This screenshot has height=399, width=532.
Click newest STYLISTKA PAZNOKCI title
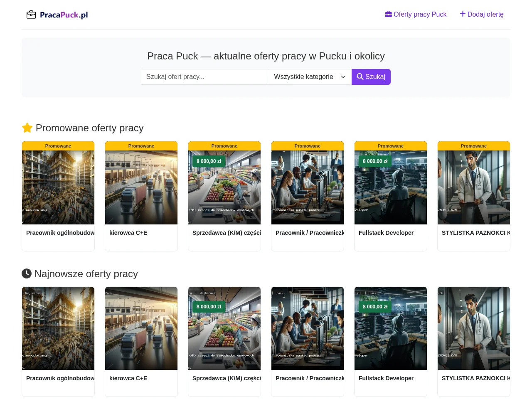[x=476, y=378]
